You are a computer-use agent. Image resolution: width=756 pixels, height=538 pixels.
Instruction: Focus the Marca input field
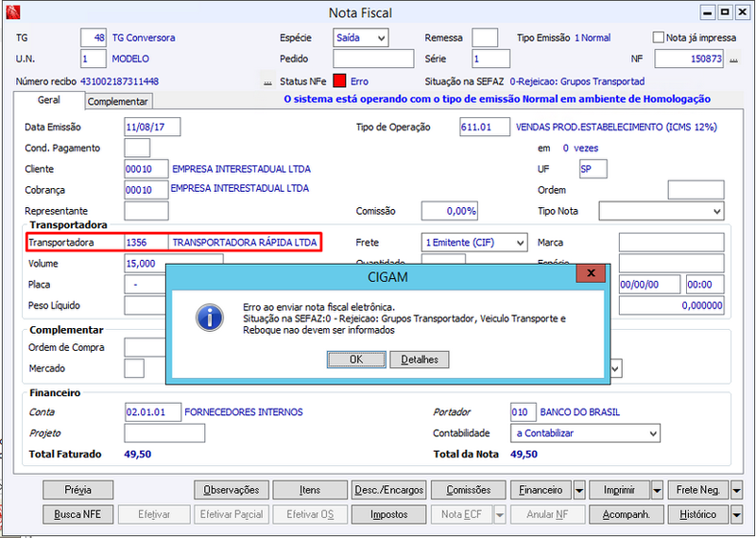pos(671,242)
